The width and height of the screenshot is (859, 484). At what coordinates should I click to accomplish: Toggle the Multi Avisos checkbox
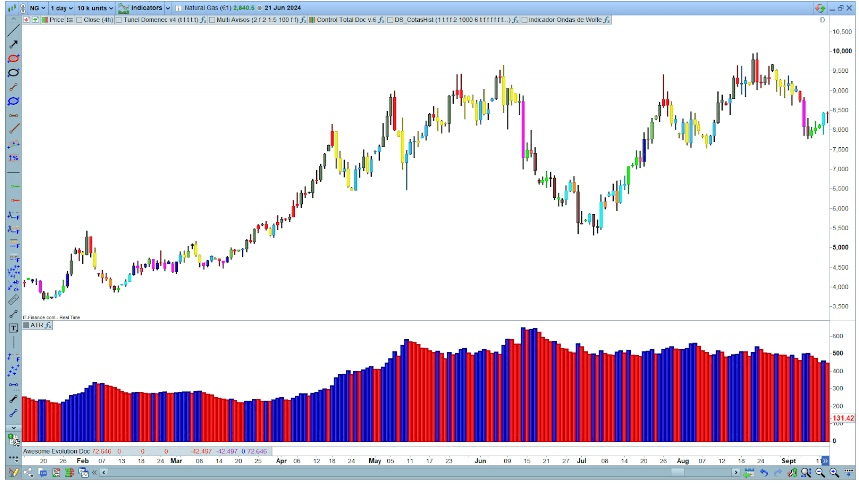(x=212, y=20)
